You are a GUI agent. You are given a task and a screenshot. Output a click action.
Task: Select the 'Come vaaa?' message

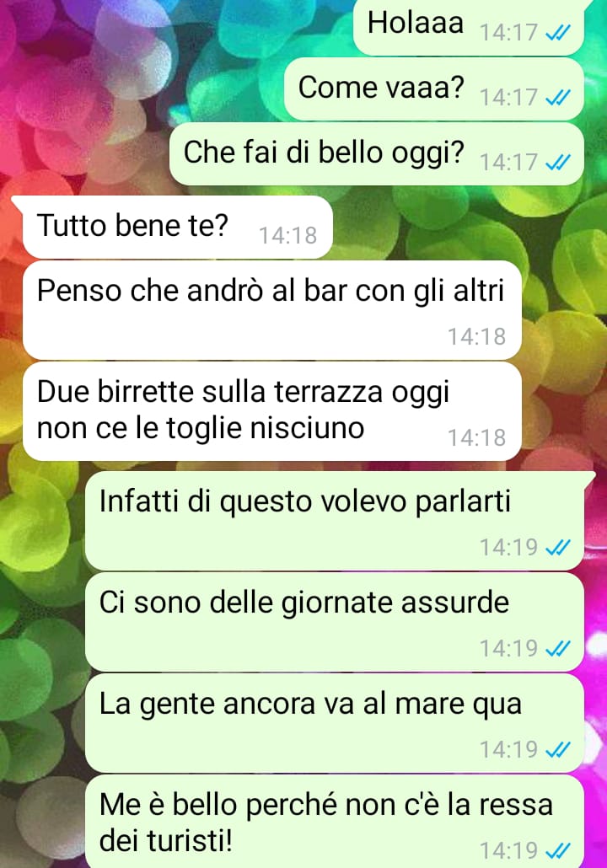coord(434,89)
